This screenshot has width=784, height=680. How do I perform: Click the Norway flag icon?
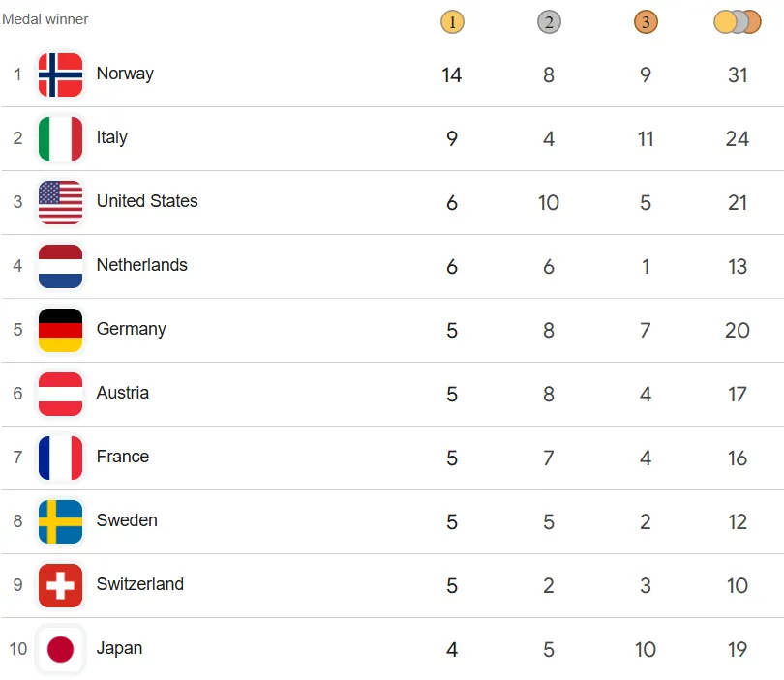pos(60,74)
